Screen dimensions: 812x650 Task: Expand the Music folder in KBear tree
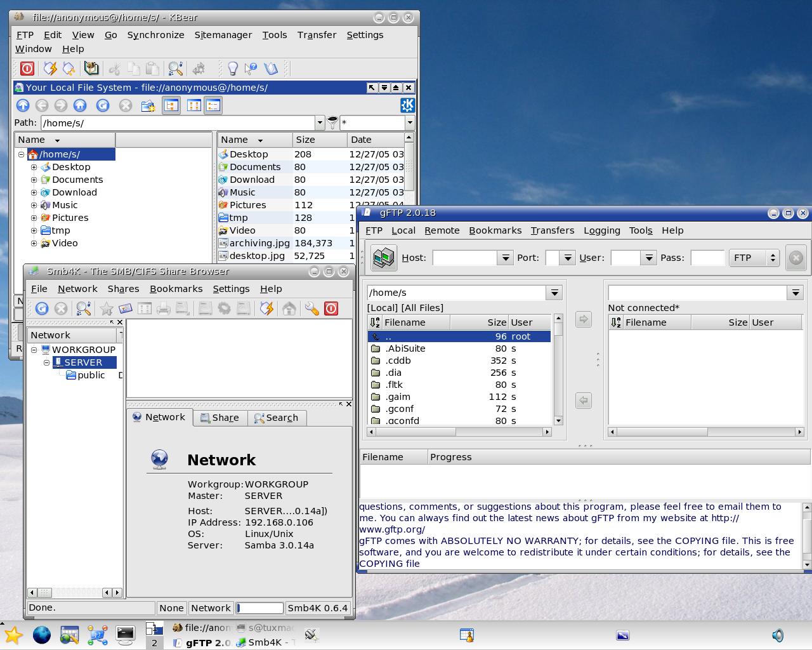[34, 205]
